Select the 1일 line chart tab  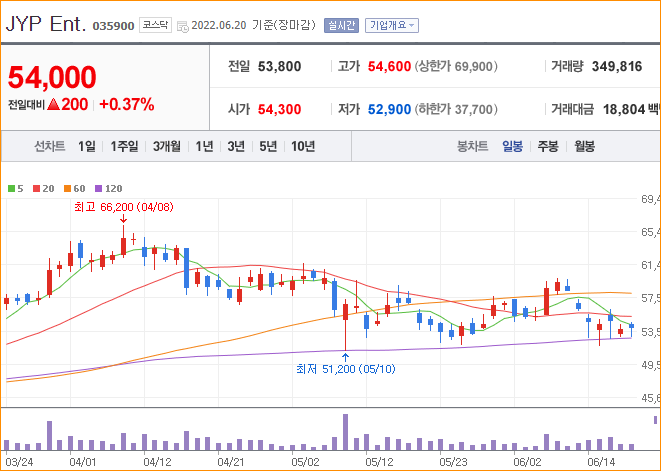pos(86,146)
